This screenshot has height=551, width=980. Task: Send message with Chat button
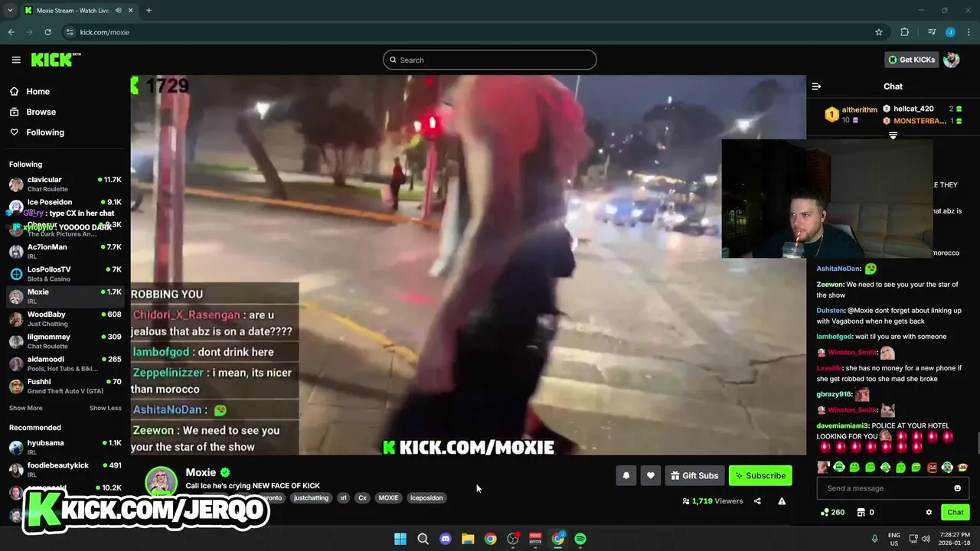click(x=955, y=512)
